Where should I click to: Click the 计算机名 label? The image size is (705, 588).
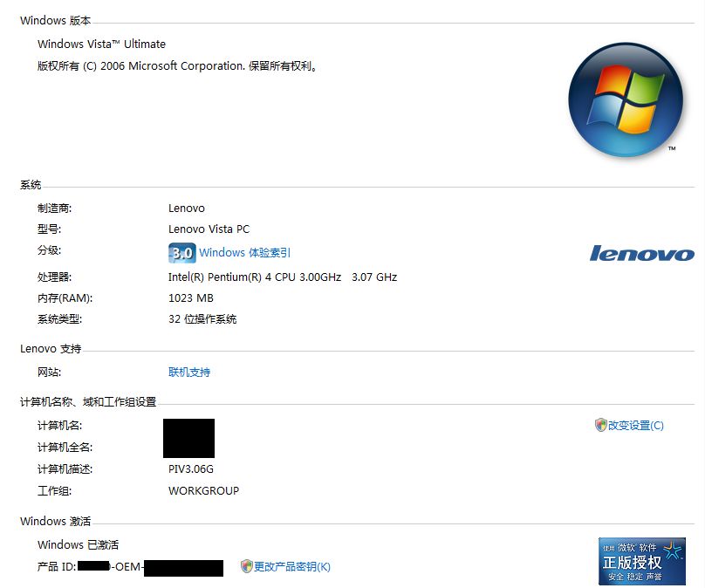(60, 425)
